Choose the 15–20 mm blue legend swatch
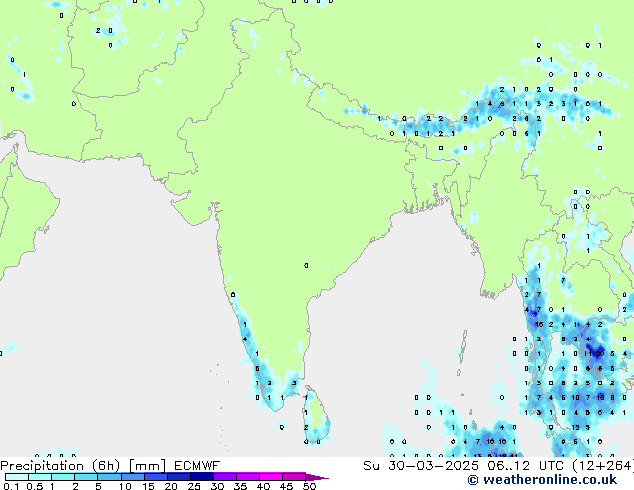Screen dimensions: 634x490 (155, 477)
